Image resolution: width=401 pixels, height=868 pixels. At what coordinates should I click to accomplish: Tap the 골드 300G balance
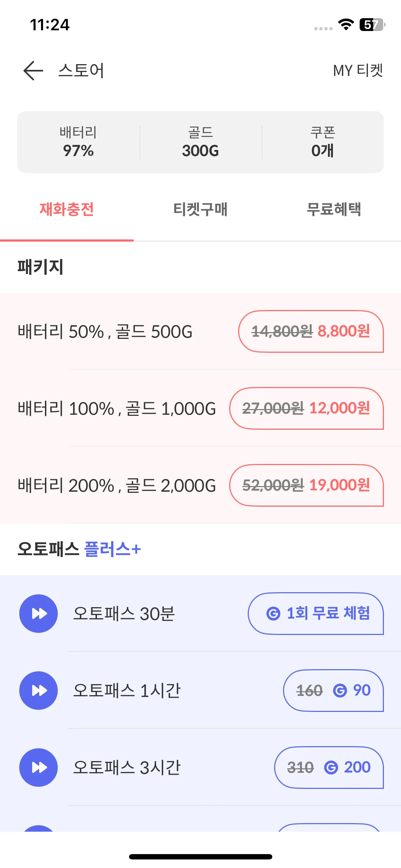(x=200, y=142)
